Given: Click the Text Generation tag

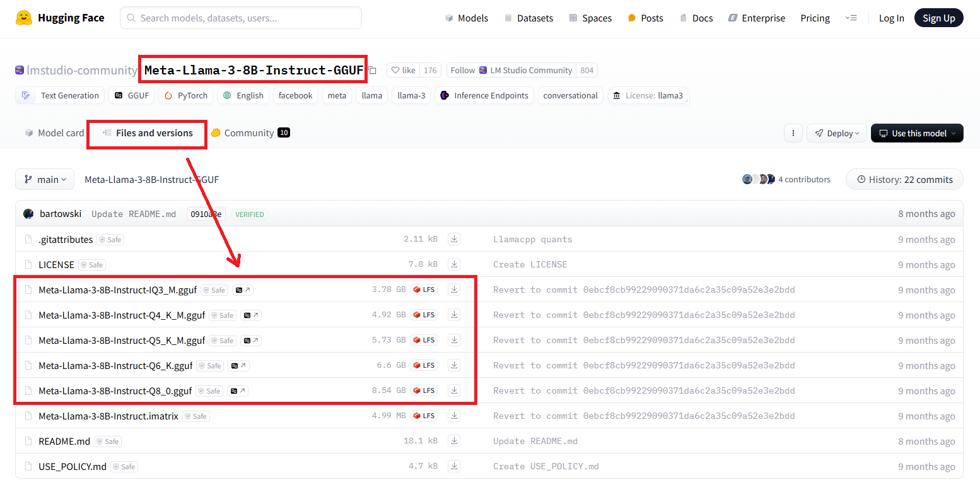Looking at the screenshot, I should pos(61,95).
